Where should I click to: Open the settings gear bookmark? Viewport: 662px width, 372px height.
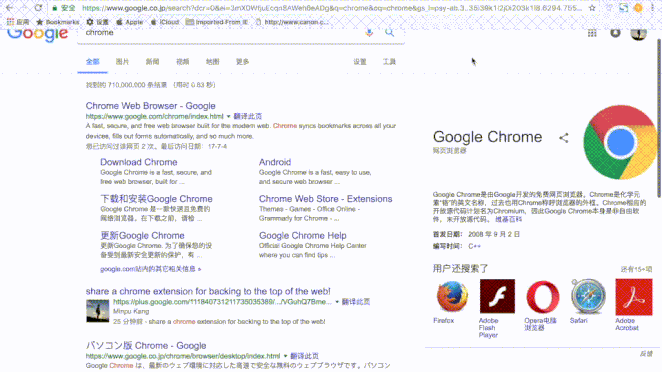[98, 22]
